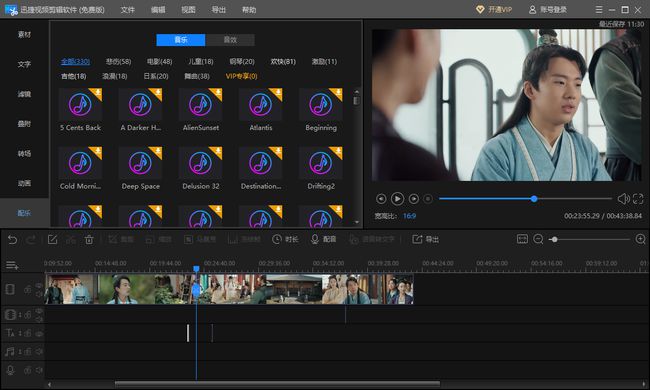
Task: Seek on the preview progress slider
Action: [525, 199]
